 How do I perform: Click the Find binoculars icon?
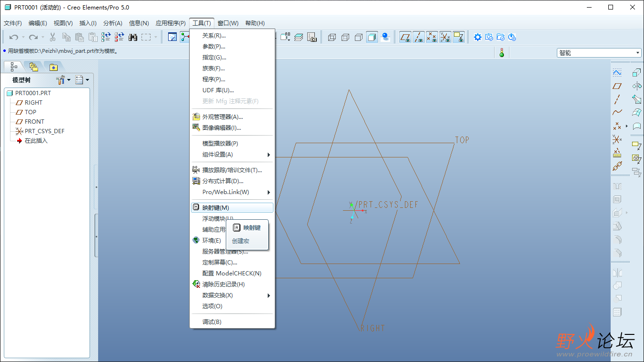(x=133, y=37)
